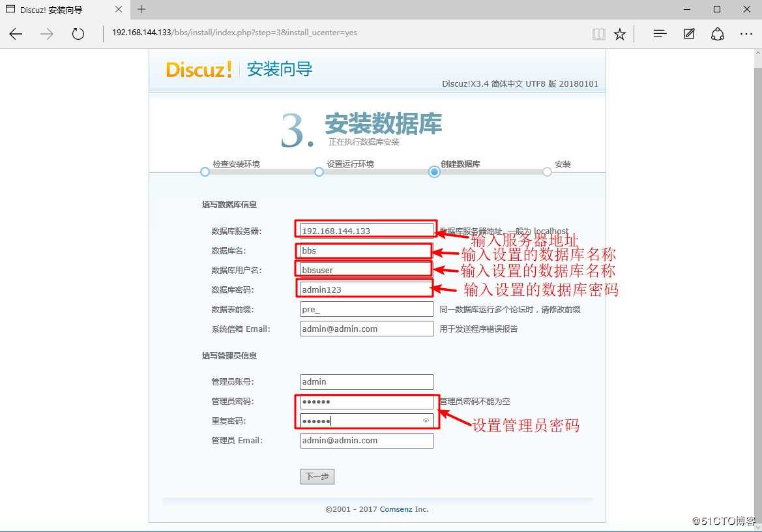Click the 管理员账号 field containing admin

click(x=367, y=382)
